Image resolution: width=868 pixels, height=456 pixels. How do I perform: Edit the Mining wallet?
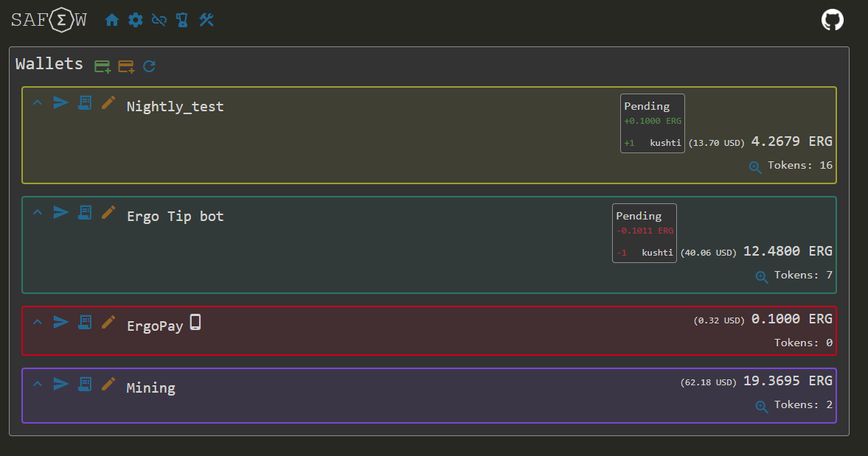click(x=108, y=384)
